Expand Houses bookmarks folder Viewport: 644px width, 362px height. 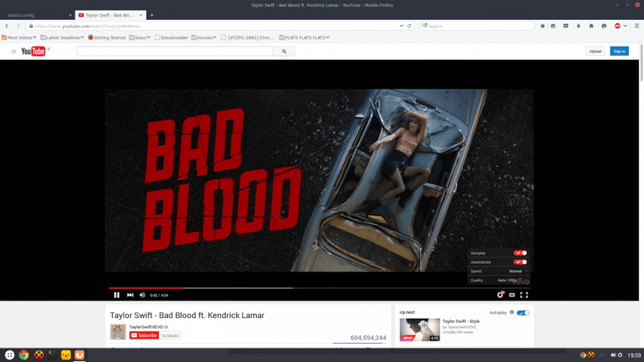pyautogui.click(x=204, y=37)
